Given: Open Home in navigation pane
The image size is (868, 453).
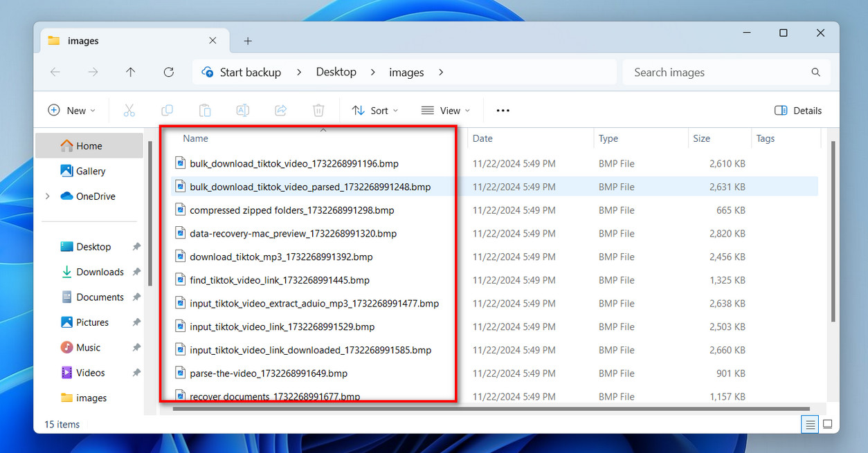Looking at the screenshot, I should click(89, 146).
